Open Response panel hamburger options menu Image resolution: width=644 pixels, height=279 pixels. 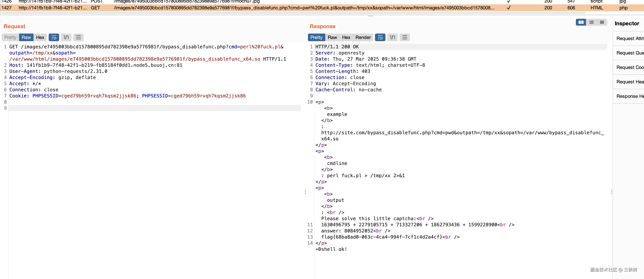(405, 37)
